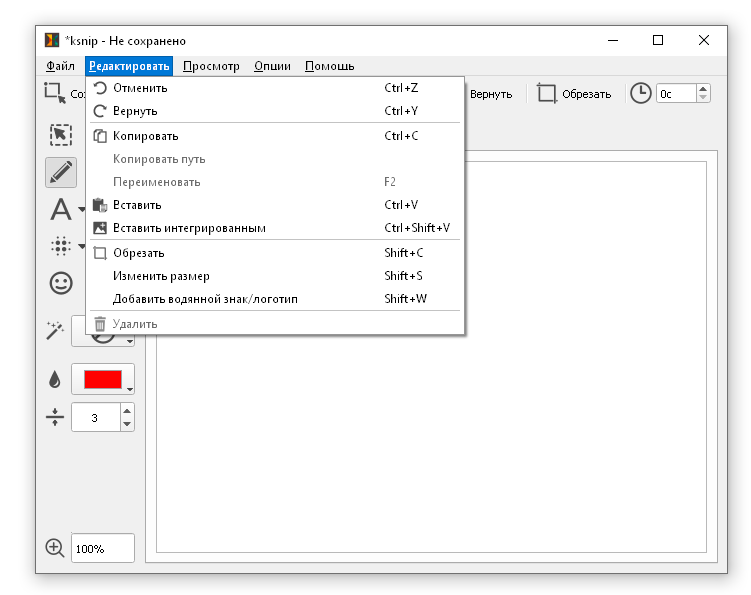Increase the capture delay spinner
The image size is (751, 595).
pos(703,89)
